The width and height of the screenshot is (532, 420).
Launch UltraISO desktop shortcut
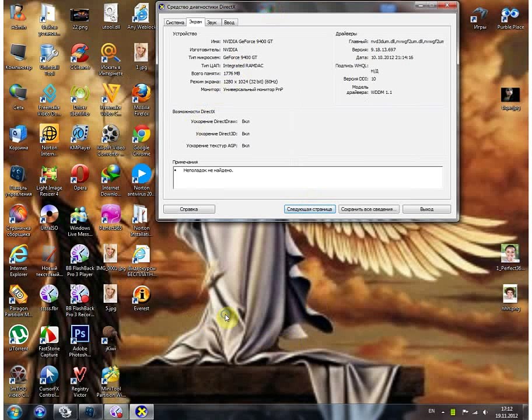49,217
